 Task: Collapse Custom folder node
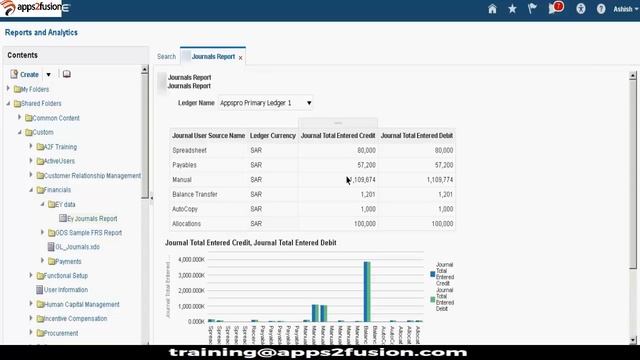20,132
